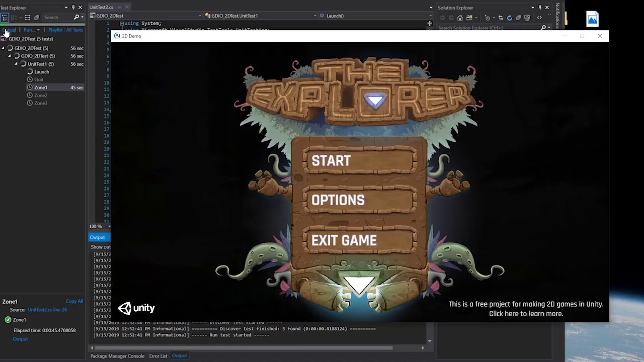Collapse the using directives region toggle
This screenshot has width=644, height=362.
pyautogui.click(x=122, y=24)
